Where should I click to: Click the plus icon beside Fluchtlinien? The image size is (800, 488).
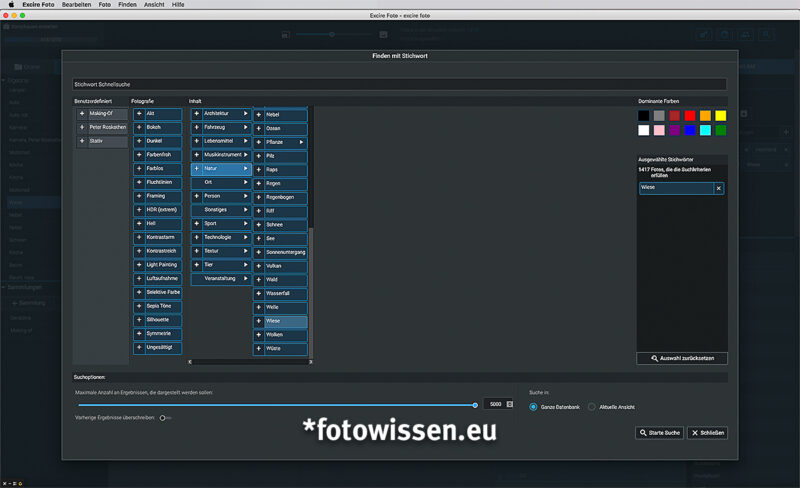139,182
